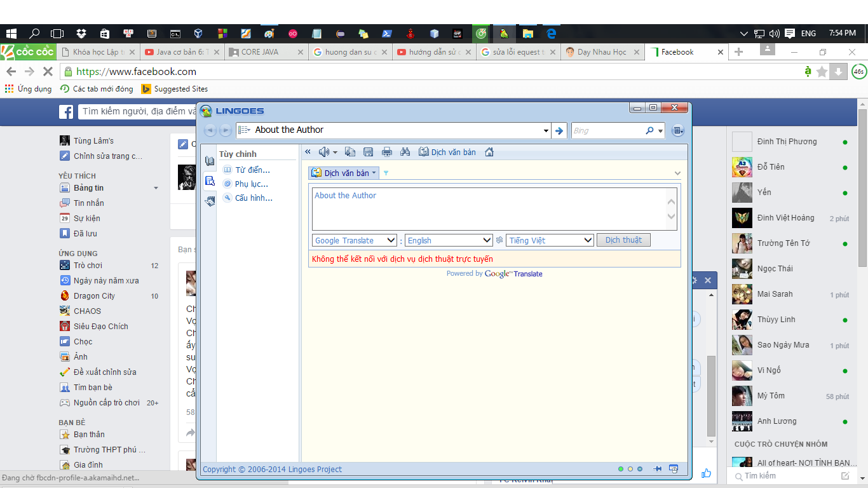Click the binoculars find icon in Lingoes
This screenshot has height=488, width=868.
(405, 152)
